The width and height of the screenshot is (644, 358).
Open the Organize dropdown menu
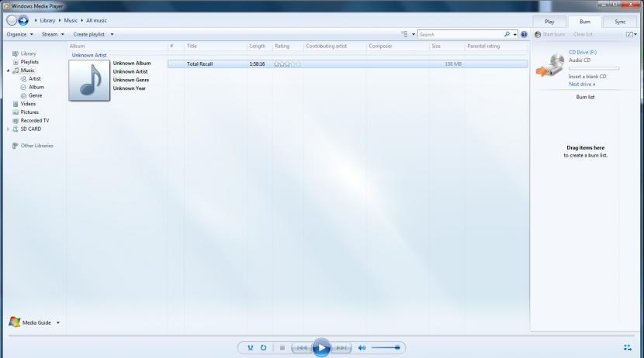(19, 34)
